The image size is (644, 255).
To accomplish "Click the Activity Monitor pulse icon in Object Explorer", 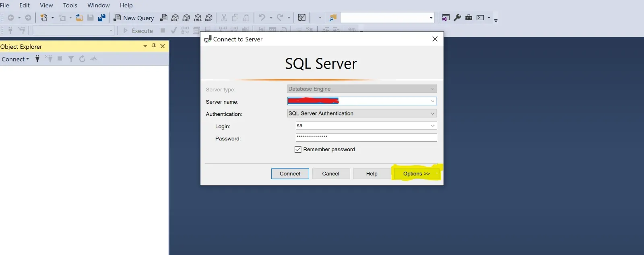I will 94,59.
